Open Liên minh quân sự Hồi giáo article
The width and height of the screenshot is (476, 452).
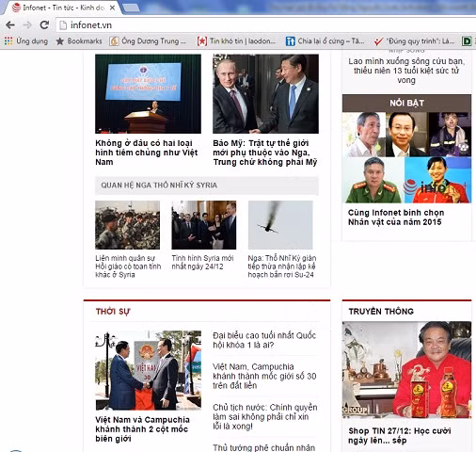pyautogui.click(x=128, y=266)
